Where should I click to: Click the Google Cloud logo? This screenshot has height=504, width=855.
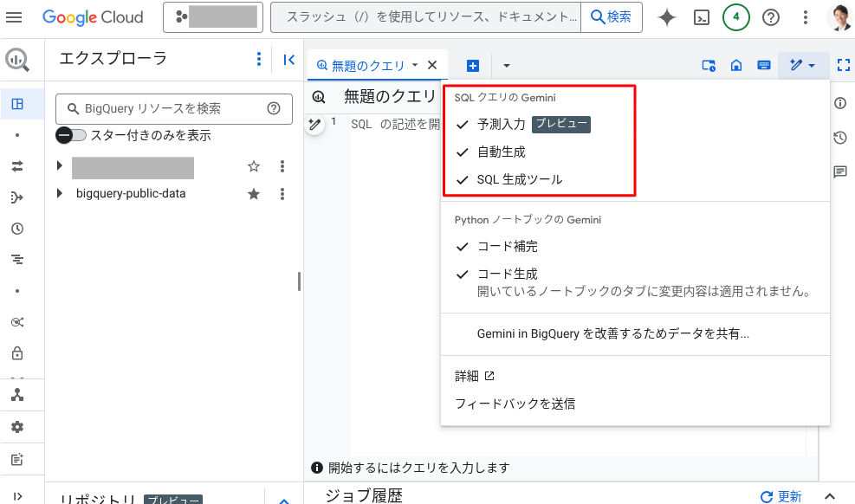click(x=93, y=17)
